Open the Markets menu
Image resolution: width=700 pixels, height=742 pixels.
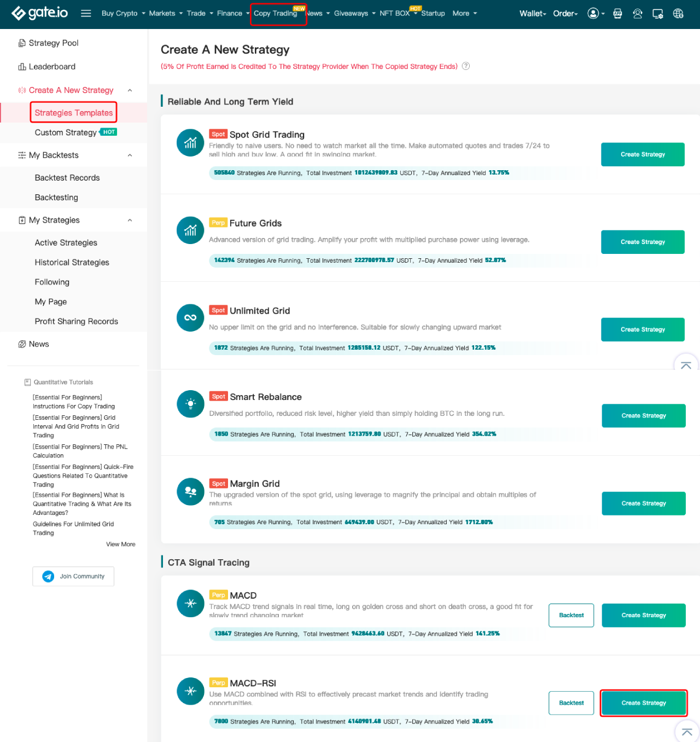165,13
